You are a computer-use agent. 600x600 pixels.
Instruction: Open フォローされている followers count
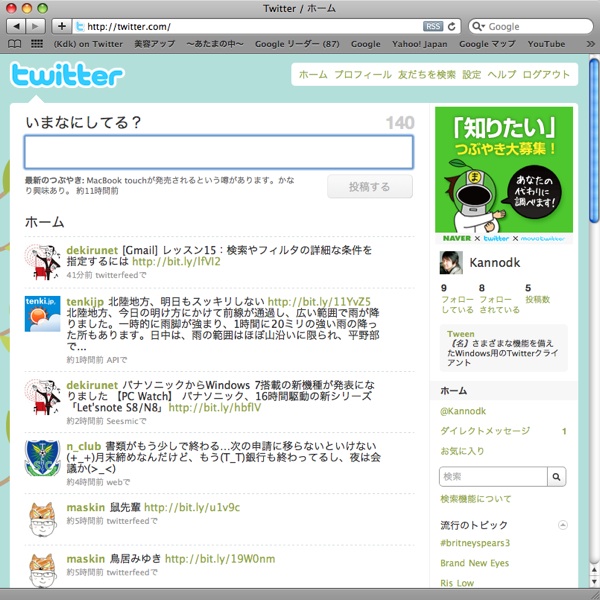click(499, 299)
